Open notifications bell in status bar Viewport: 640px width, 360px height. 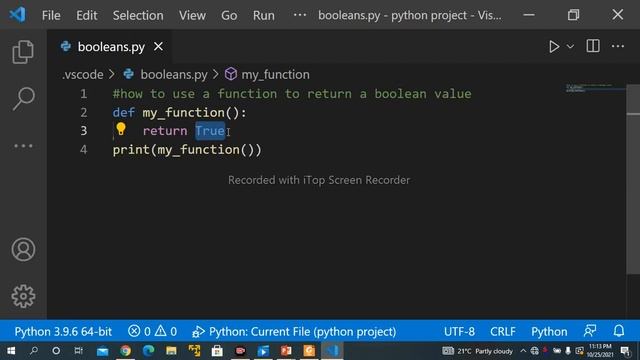coord(619,331)
